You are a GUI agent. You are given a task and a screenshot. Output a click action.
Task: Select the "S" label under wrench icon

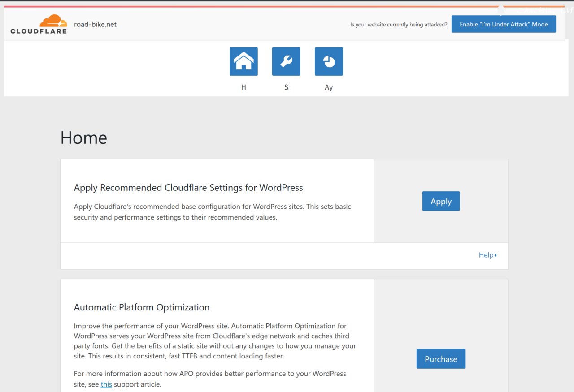[286, 87]
